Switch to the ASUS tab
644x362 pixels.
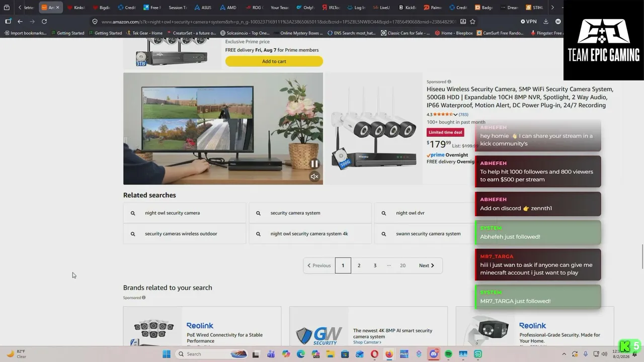pos(202,8)
